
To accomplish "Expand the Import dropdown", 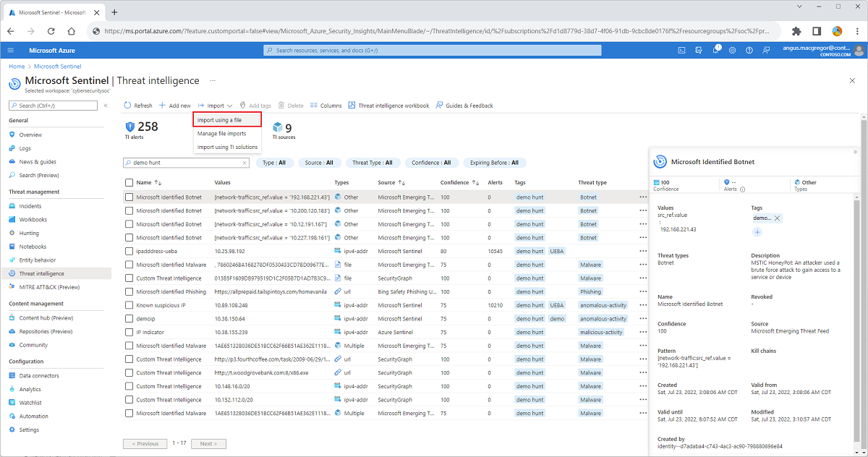I will (215, 106).
